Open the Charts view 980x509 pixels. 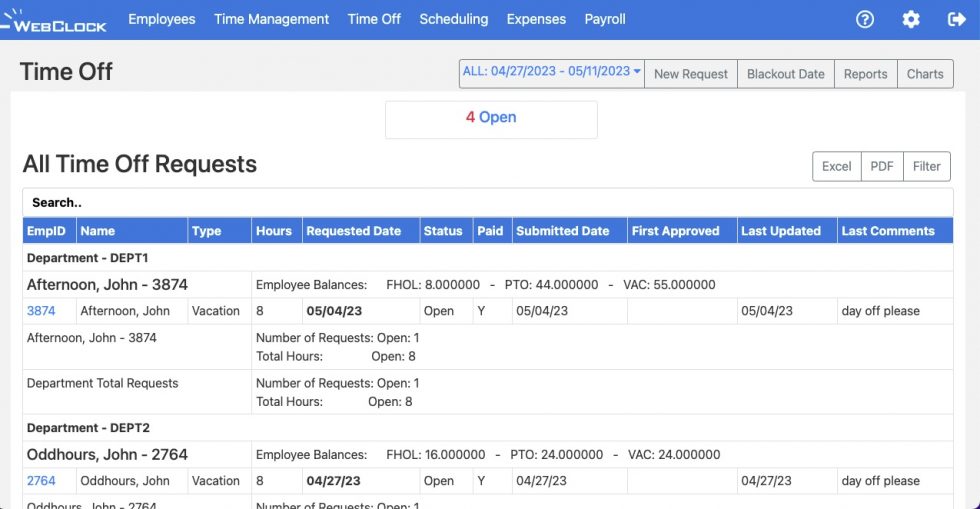924,74
